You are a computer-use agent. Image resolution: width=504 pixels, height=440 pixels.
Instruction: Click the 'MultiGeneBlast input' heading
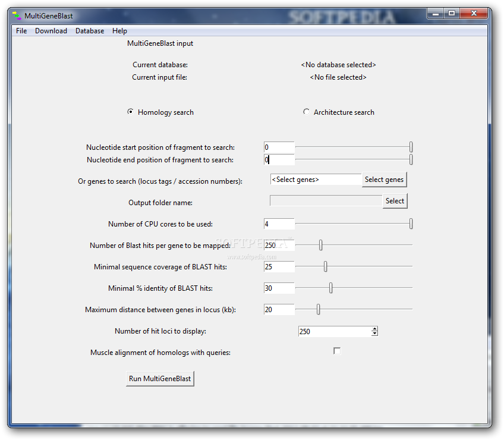(160, 43)
